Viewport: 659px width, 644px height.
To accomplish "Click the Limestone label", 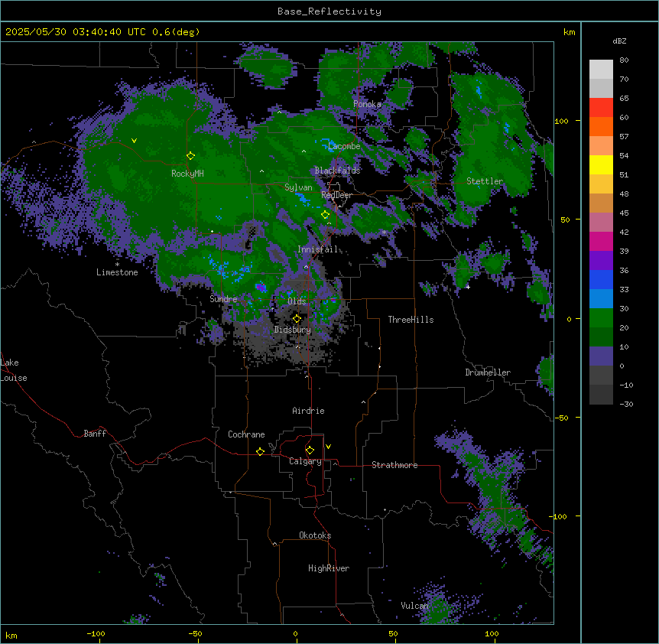I will 117,272.
